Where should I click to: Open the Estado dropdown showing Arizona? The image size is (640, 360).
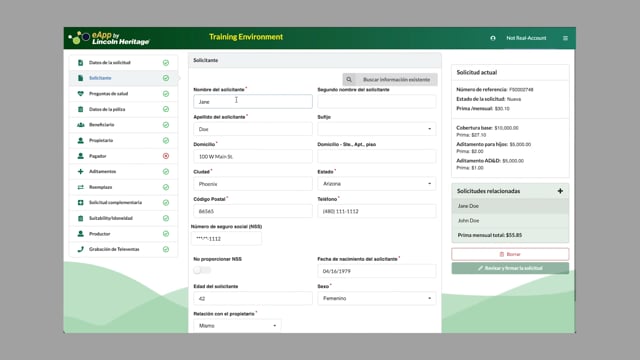coord(376,184)
